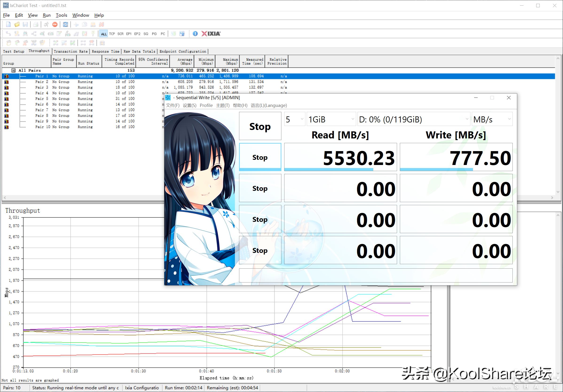The height and width of the screenshot is (392, 563).
Task: Enable the SCR view filter
Action: click(x=120, y=34)
